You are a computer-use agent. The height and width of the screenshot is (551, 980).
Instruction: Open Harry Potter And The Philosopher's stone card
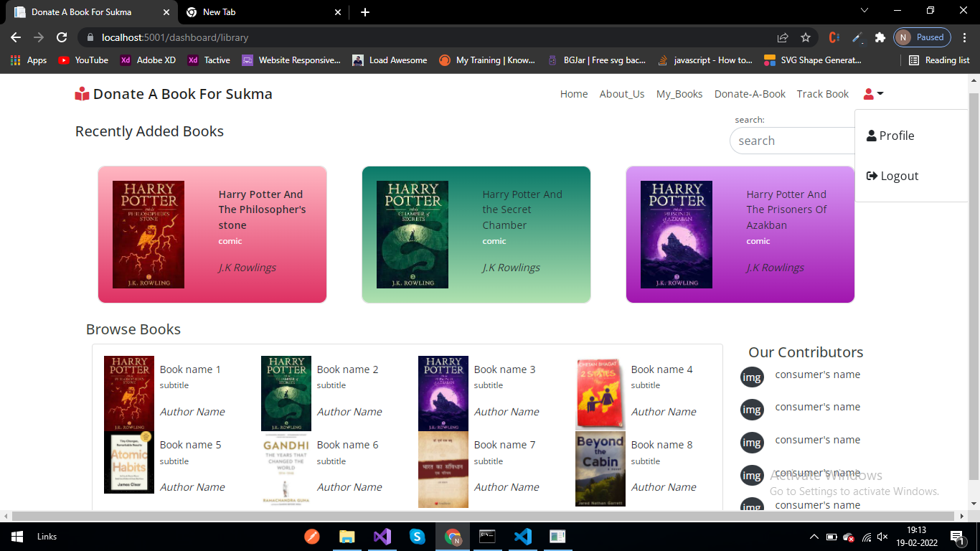212,235
